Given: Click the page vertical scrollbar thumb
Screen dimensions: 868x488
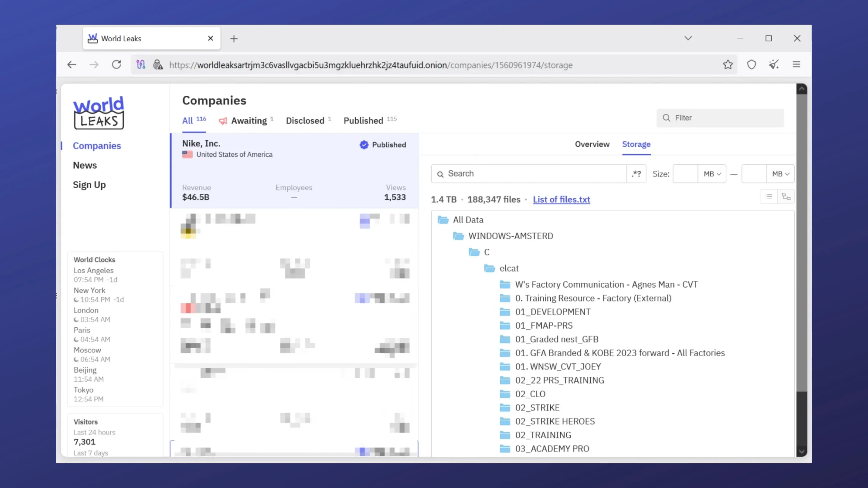Looking at the screenshot, I should 802,242.
